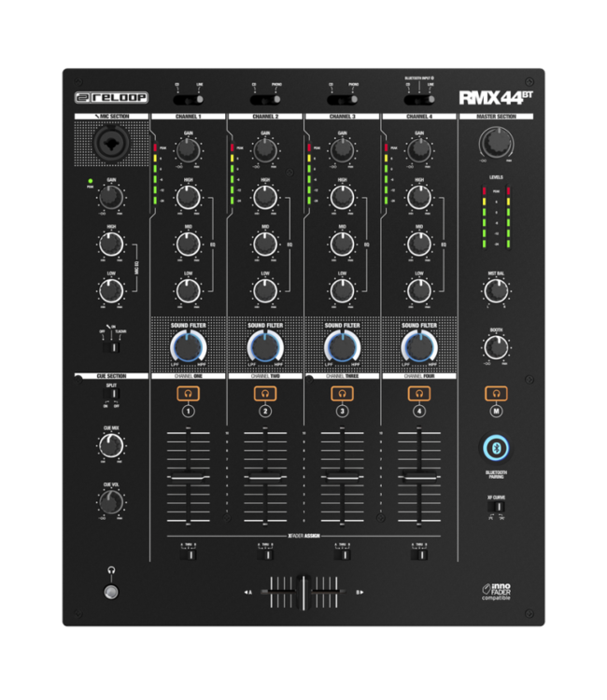The height and width of the screenshot is (700, 607).
Task: Click the Channel 4 Sound Filter knob
Action: tap(419, 347)
